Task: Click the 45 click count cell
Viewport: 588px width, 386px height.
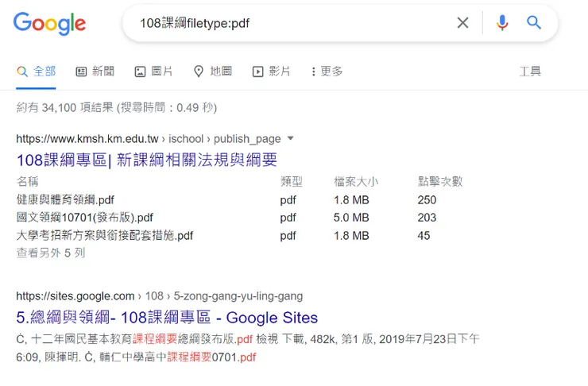Action: pyautogui.click(x=424, y=235)
